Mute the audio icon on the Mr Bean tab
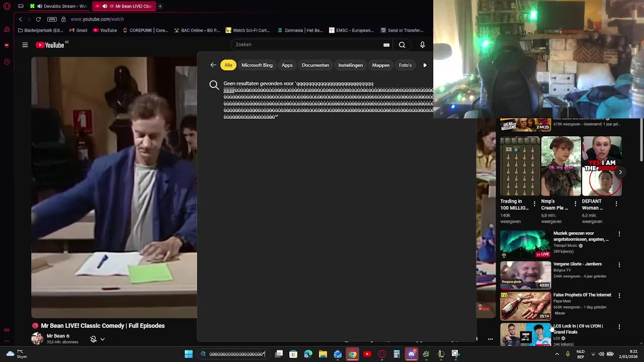Screen dimensions: 644x362 (x=105, y=6)
